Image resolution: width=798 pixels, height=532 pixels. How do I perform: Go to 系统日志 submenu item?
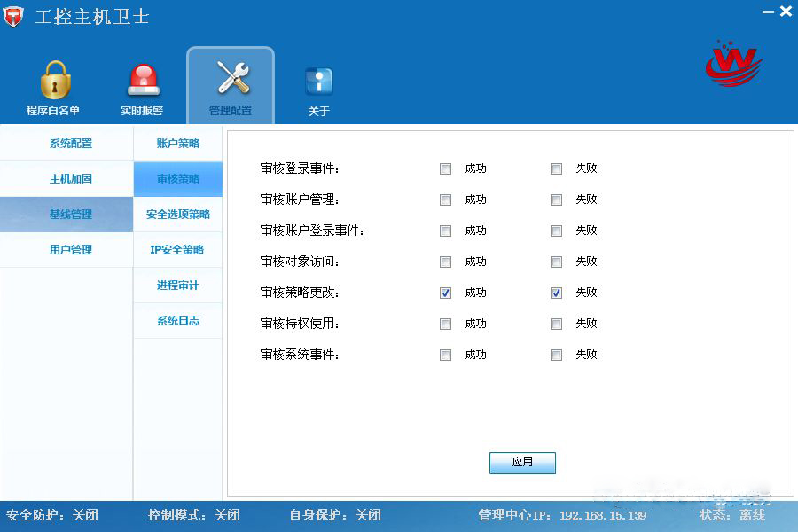pos(178,321)
